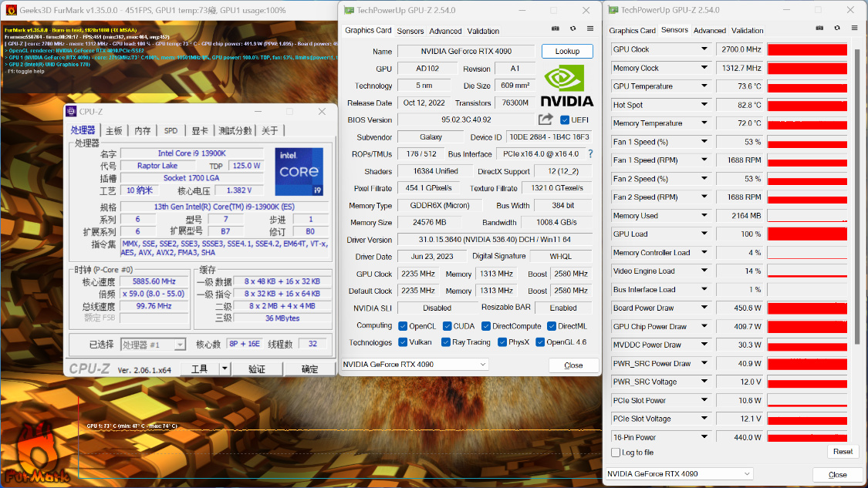Click the NVIDIA logo in GPU-Z
Viewport: 868px width, 488px height.
pos(567,86)
